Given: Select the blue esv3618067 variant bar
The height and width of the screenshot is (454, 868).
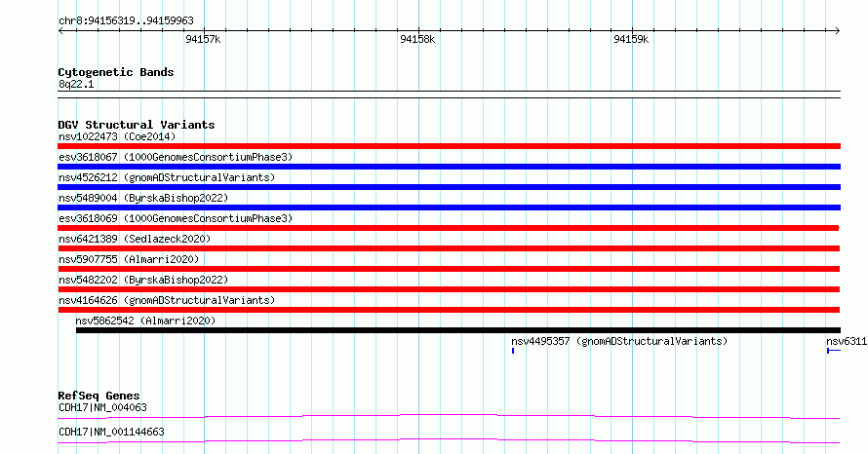Looking at the screenshot, I should pos(449,167).
